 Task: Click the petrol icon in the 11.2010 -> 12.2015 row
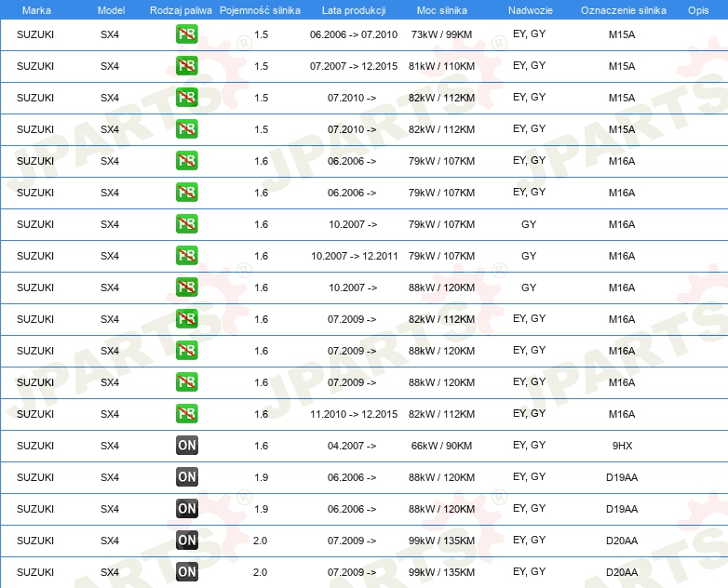point(186,414)
